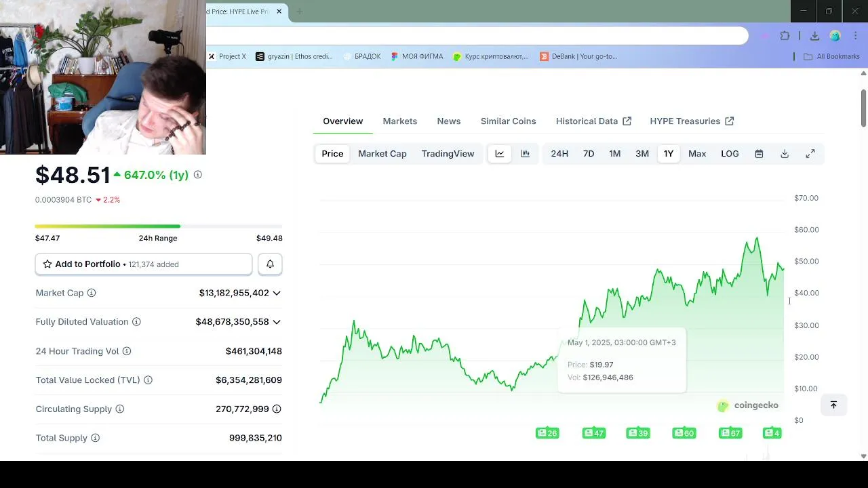868x488 pixels.
Task: Open the gryazin Ethos credi... bookmark
Action: [294, 56]
